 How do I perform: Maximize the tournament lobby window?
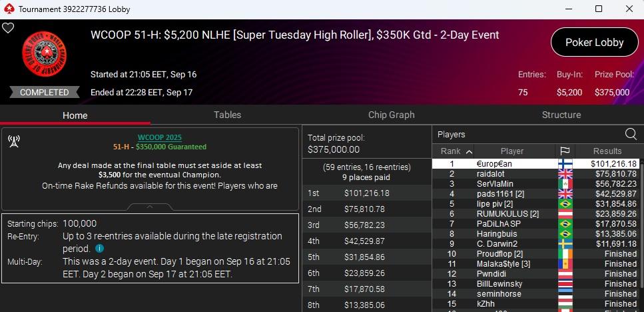598,9
